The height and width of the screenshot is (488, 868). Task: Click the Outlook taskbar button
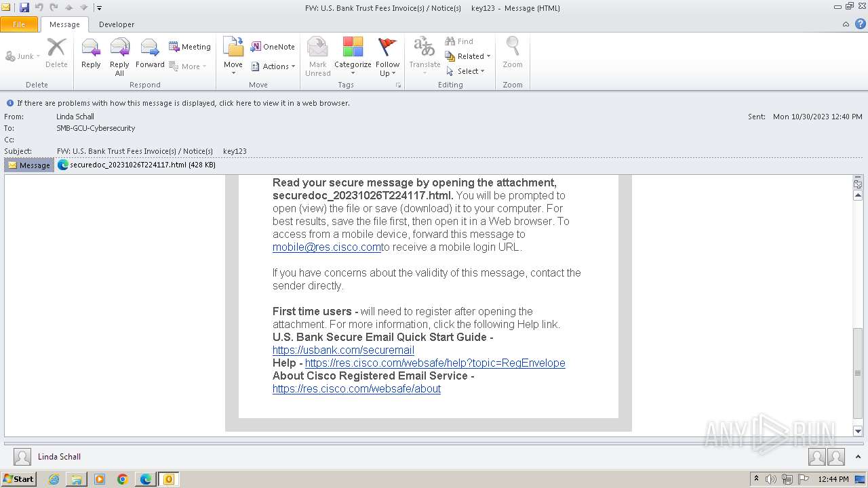click(x=169, y=479)
